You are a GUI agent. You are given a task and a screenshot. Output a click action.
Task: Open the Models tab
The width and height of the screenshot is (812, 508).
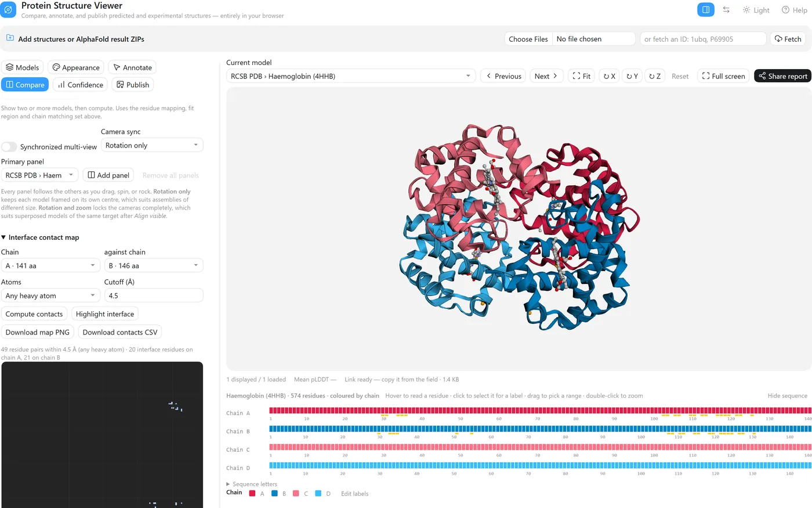coord(23,67)
